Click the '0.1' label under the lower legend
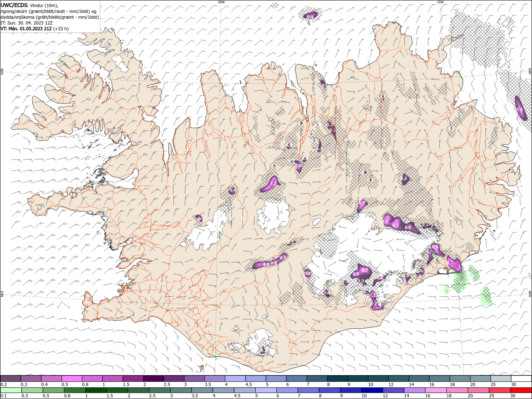This screenshot has height=399, width=532. coord(4,396)
